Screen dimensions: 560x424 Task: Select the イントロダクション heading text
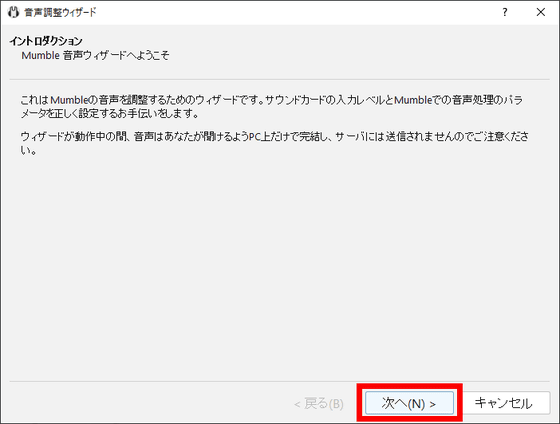pyautogui.click(x=46, y=41)
